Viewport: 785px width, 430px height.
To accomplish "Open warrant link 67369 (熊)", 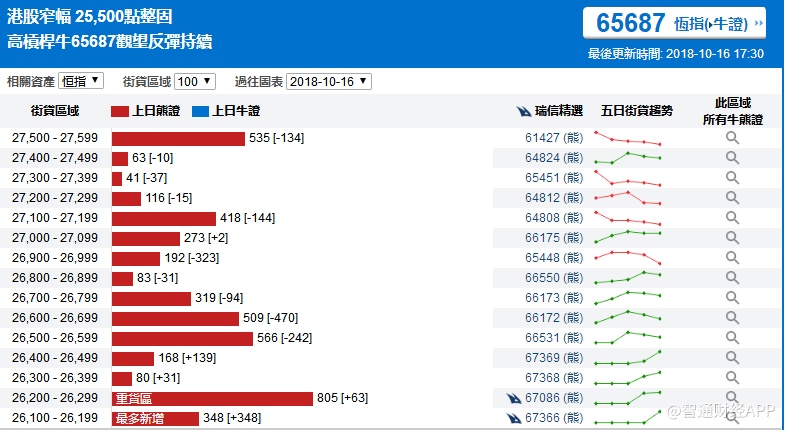I will [553, 358].
